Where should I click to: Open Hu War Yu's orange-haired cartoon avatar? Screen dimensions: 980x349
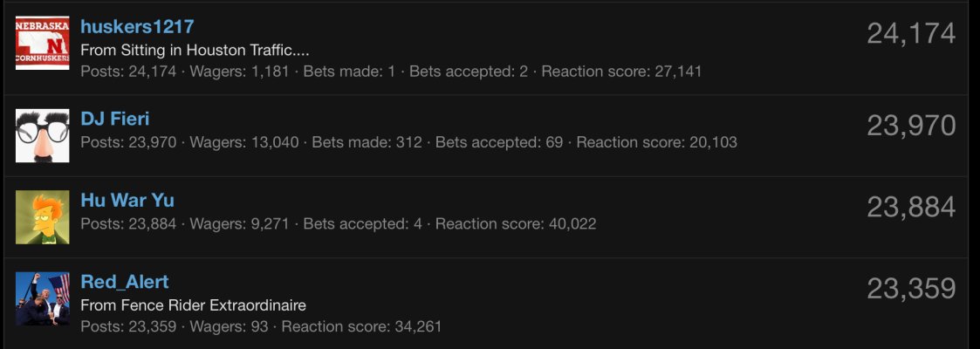43,217
